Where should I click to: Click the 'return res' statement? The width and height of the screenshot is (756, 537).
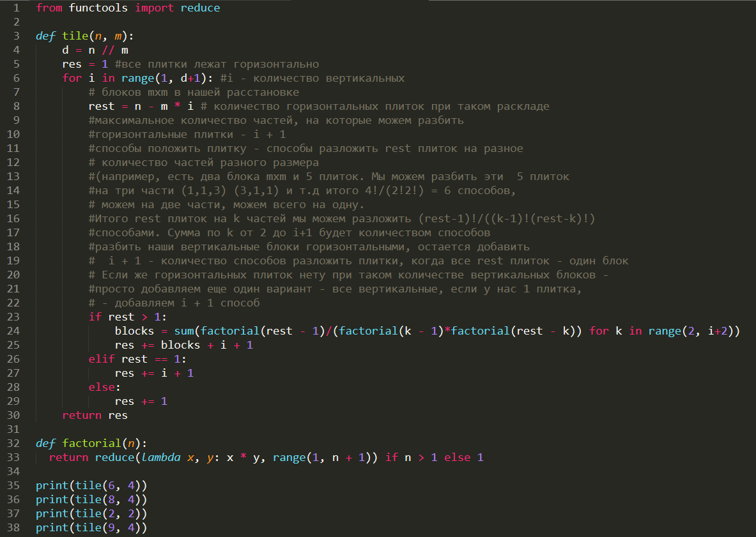(95, 415)
